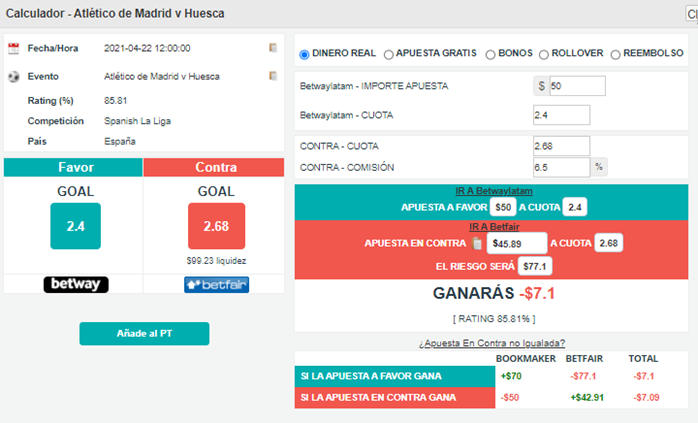Image resolution: width=698 pixels, height=423 pixels.
Task: Choose the ROLLOVER radio option
Action: 544,54
